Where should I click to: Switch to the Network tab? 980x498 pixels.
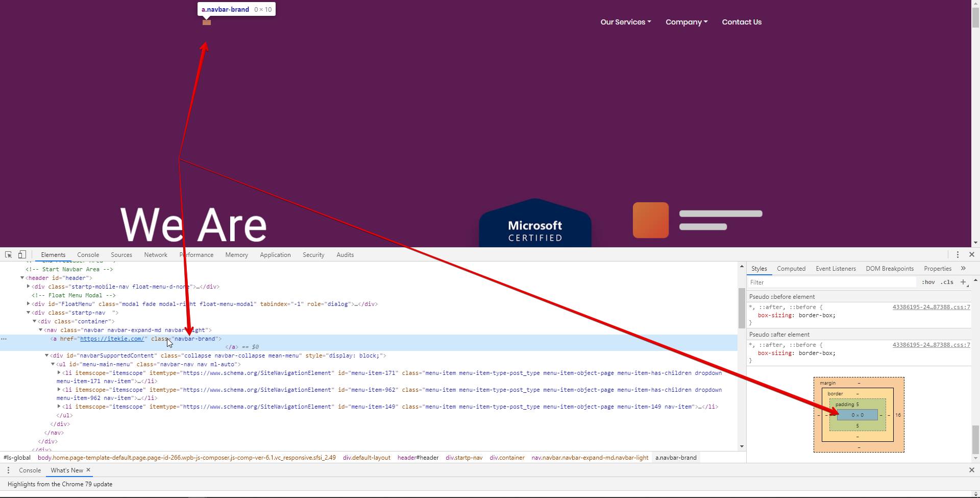click(155, 255)
